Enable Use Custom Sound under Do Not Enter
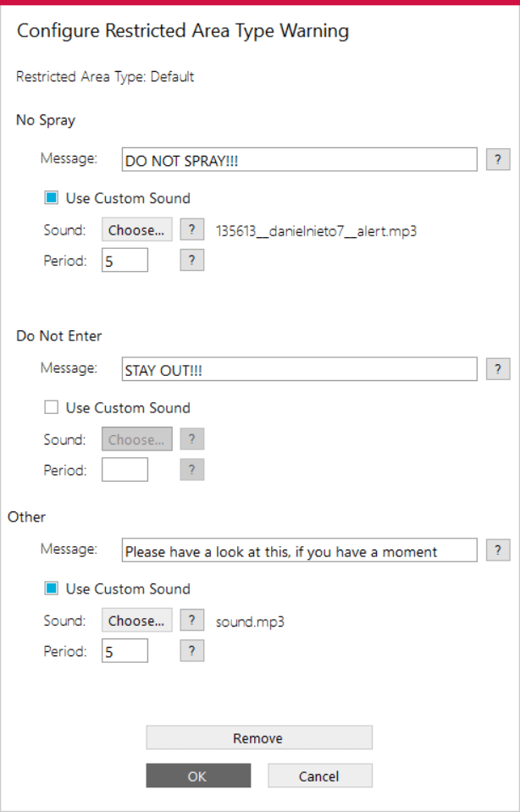The width and height of the screenshot is (520, 812). pos(51,407)
